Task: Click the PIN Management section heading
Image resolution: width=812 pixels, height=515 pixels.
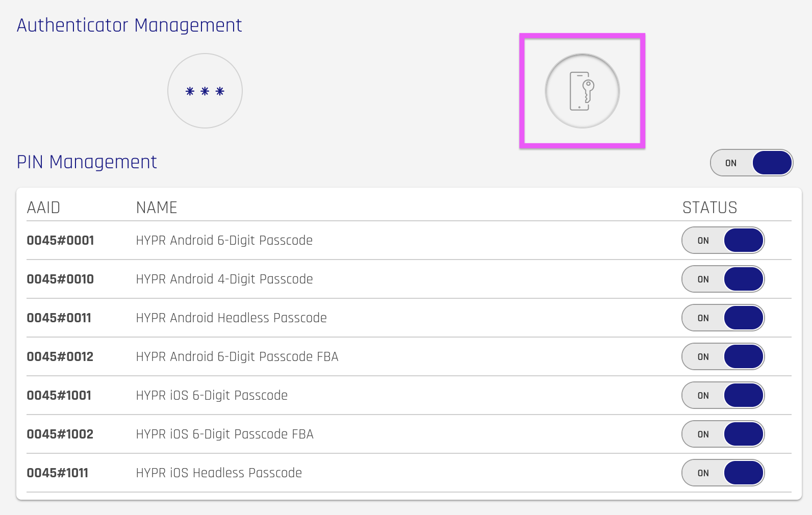Action: point(87,162)
